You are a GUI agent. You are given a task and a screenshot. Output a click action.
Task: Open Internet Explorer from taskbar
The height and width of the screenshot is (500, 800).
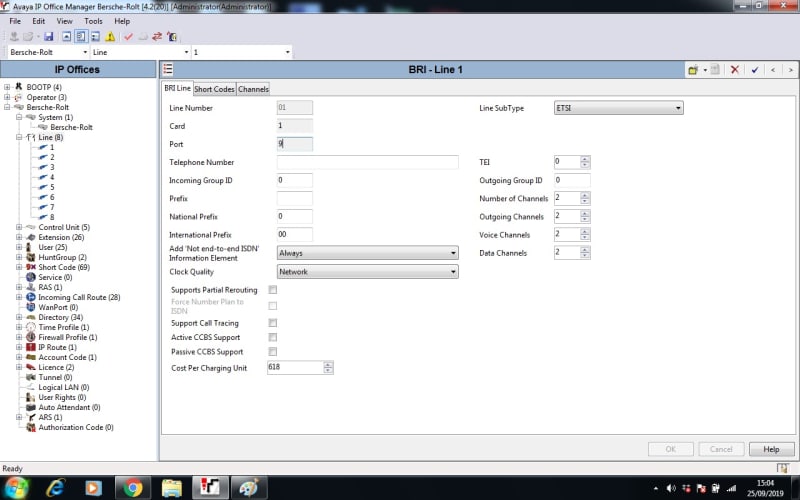point(55,488)
